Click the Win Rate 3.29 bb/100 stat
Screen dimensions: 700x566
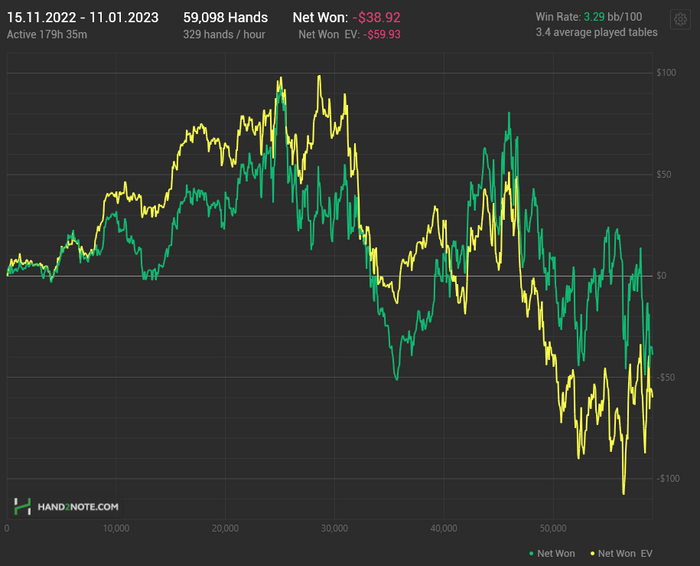coord(589,17)
